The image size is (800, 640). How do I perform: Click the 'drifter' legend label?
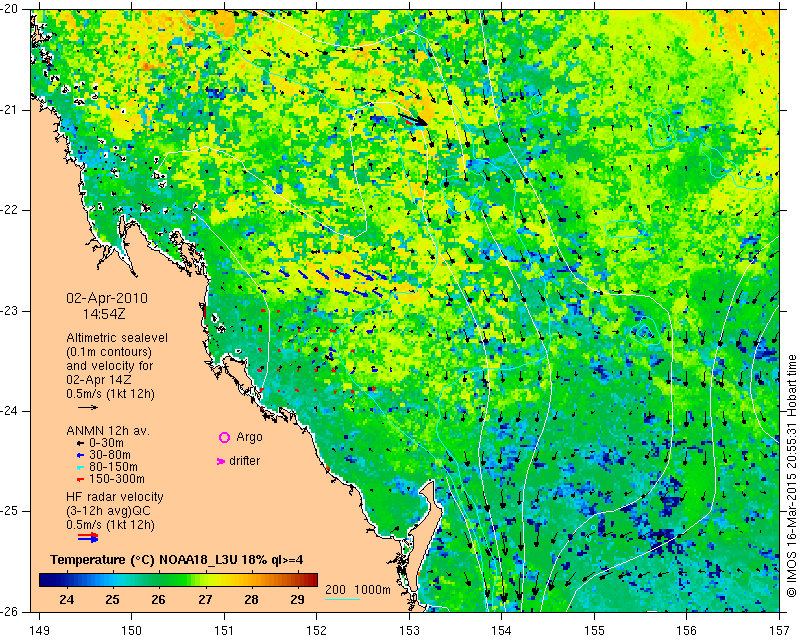(244, 461)
